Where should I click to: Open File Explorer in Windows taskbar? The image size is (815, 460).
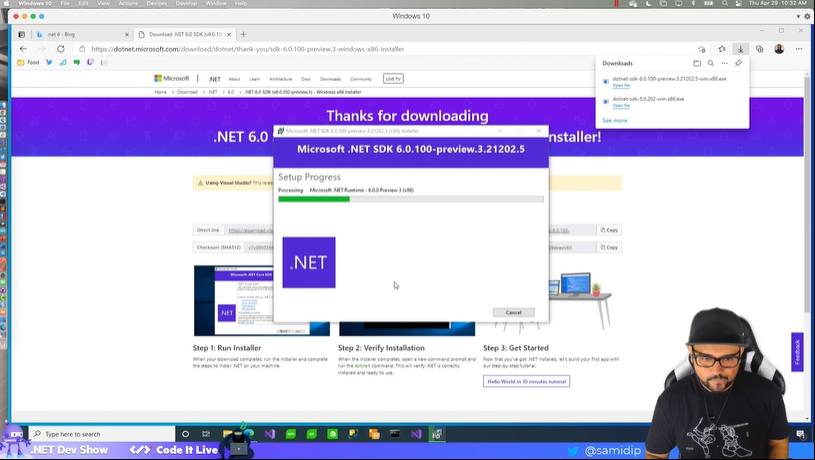click(227, 434)
